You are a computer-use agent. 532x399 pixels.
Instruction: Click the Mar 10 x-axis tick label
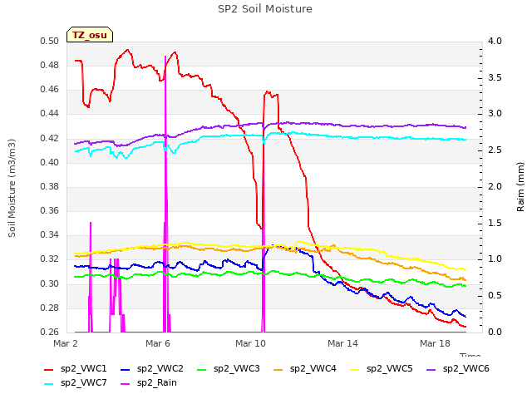pyautogui.click(x=250, y=343)
